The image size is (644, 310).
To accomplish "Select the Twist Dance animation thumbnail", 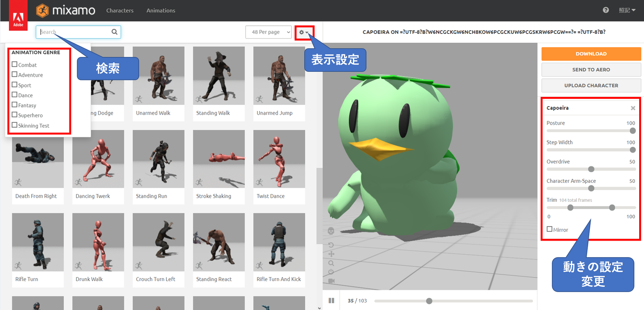I will tap(279, 159).
